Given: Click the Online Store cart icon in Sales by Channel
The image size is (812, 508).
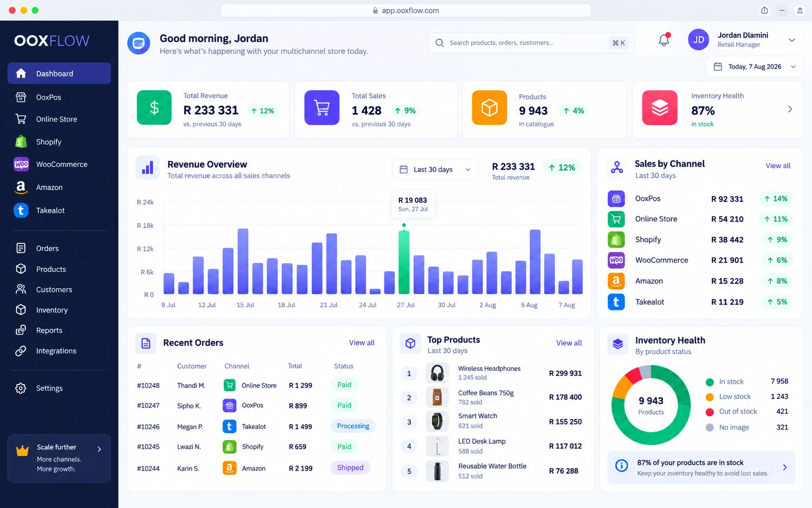Looking at the screenshot, I should [616, 219].
